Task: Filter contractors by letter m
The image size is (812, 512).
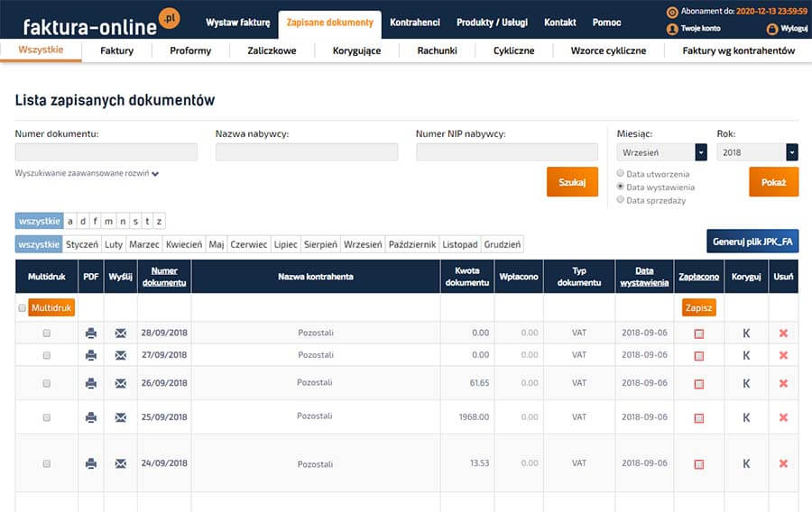Action: 109,222
